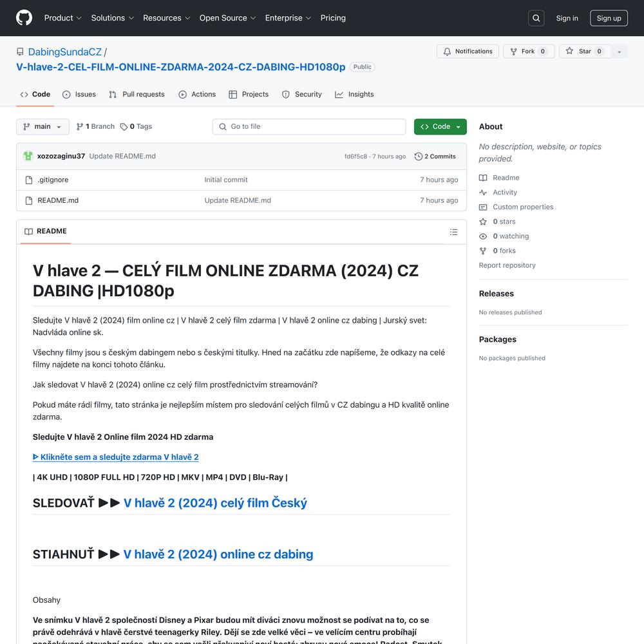This screenshot has width=644, height=644.
Task: Click the README.md file icon
Action: click(29, 200)
